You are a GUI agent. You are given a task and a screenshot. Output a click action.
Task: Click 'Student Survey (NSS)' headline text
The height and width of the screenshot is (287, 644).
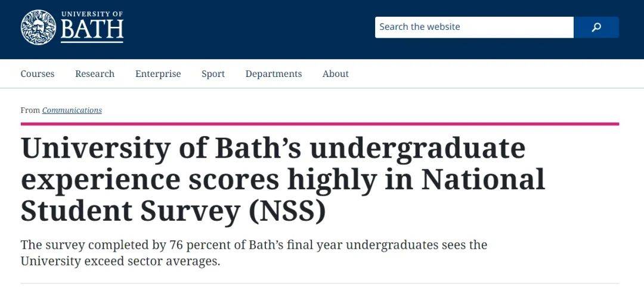[x=173, y=211]
